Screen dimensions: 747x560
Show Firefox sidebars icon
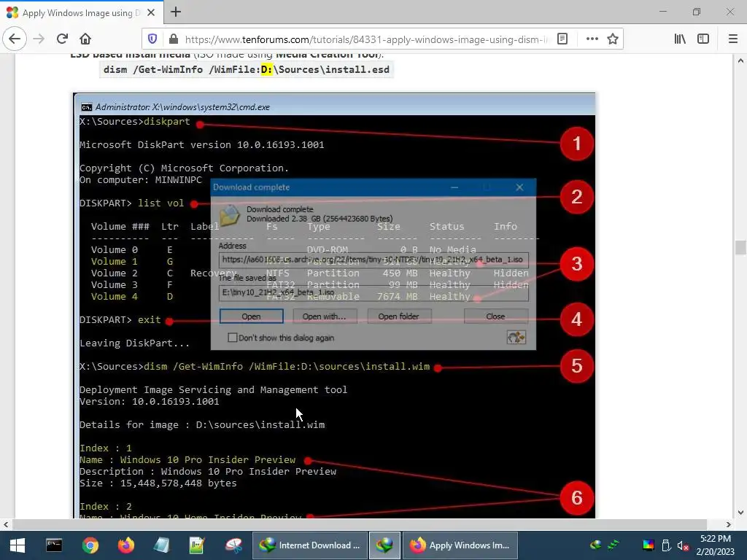coord(703,39)
